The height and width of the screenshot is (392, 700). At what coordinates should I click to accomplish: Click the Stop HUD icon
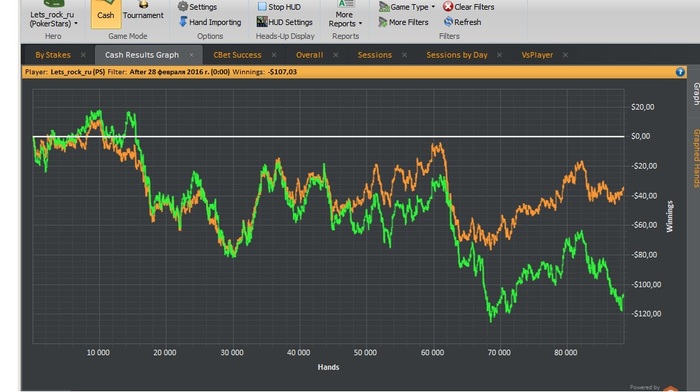262,7
